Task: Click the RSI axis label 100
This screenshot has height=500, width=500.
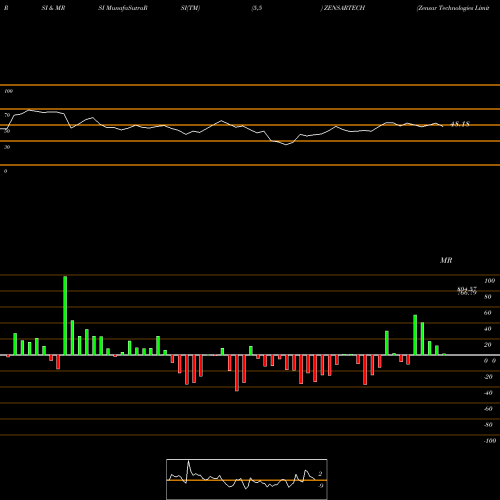Action: [8, 91]
